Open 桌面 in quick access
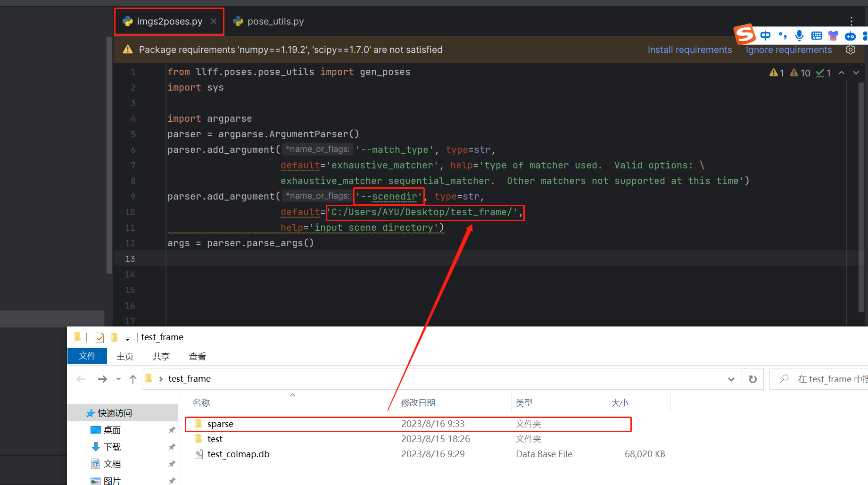 click(112, 430)
